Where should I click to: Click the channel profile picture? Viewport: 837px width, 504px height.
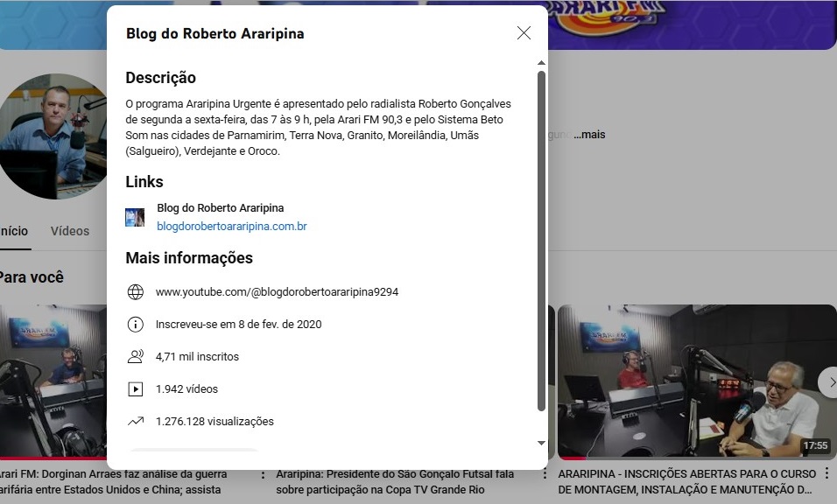point(53,136)
